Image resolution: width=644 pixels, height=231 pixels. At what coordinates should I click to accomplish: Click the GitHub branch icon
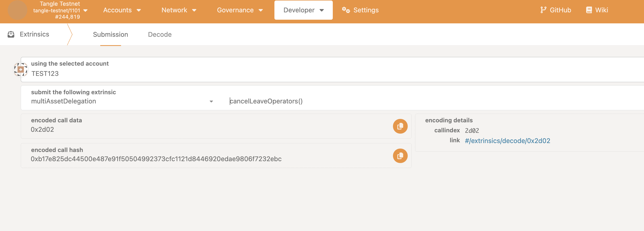click(543, 10)
